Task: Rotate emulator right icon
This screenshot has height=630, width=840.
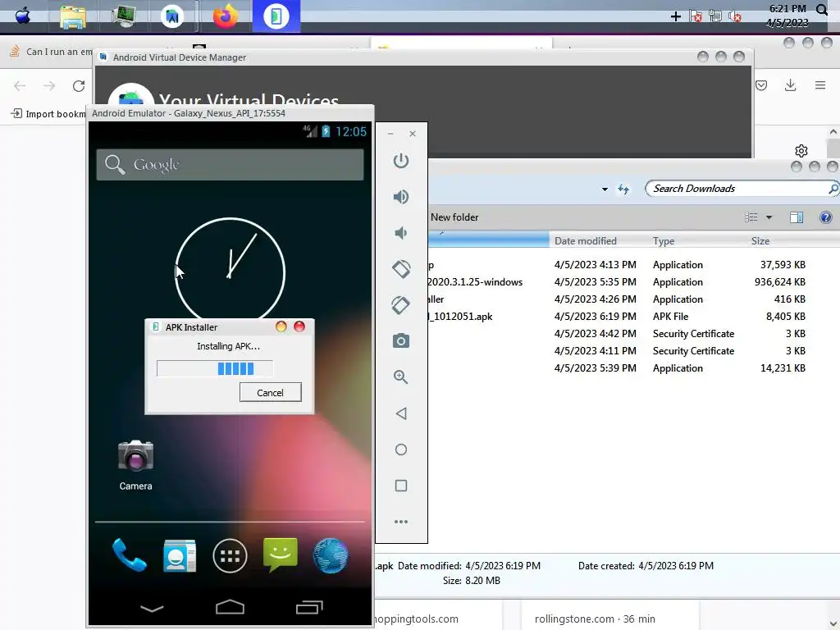Action: click(x=400, y=305)
